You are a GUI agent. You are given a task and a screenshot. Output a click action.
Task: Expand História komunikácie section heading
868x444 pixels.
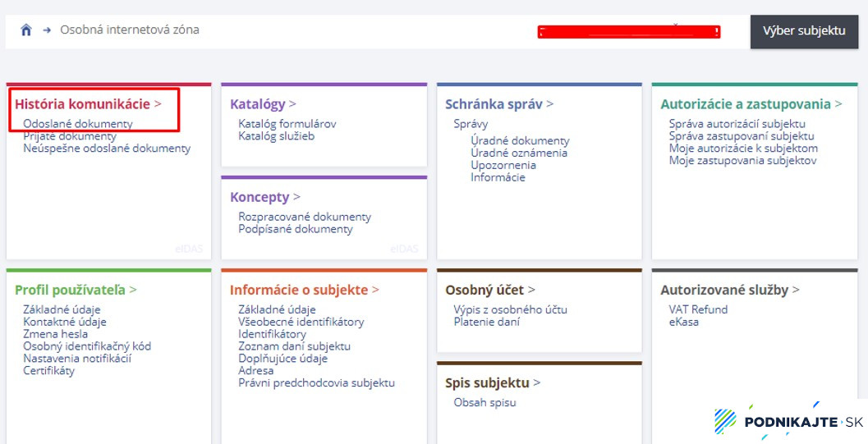pos(82,104)
